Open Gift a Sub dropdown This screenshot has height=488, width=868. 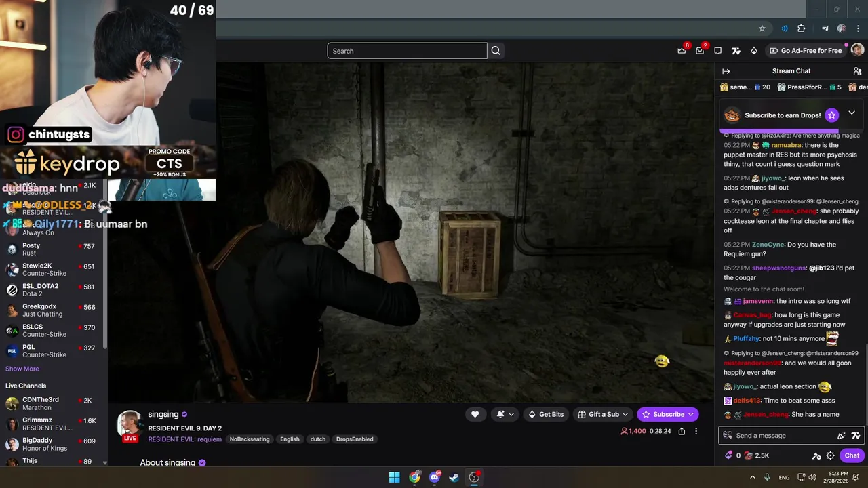coord(603,414)
